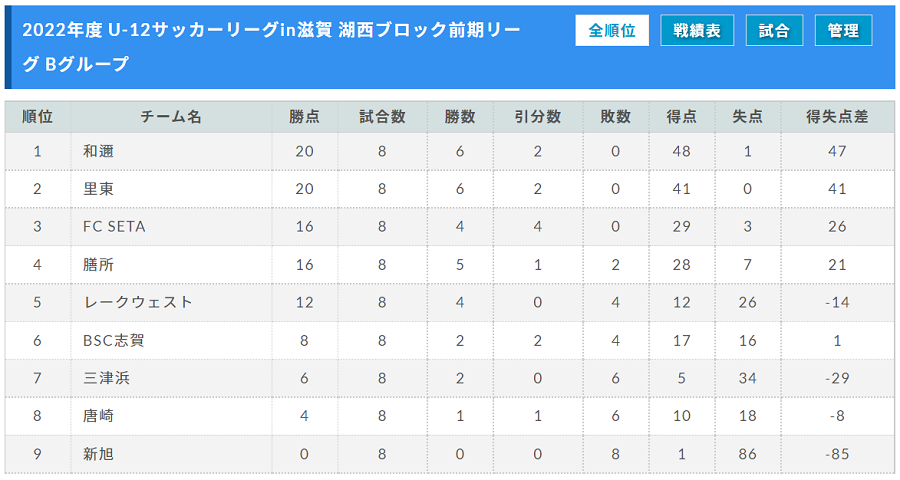Click the 三津浜 team name

click(x=106, y=378)
